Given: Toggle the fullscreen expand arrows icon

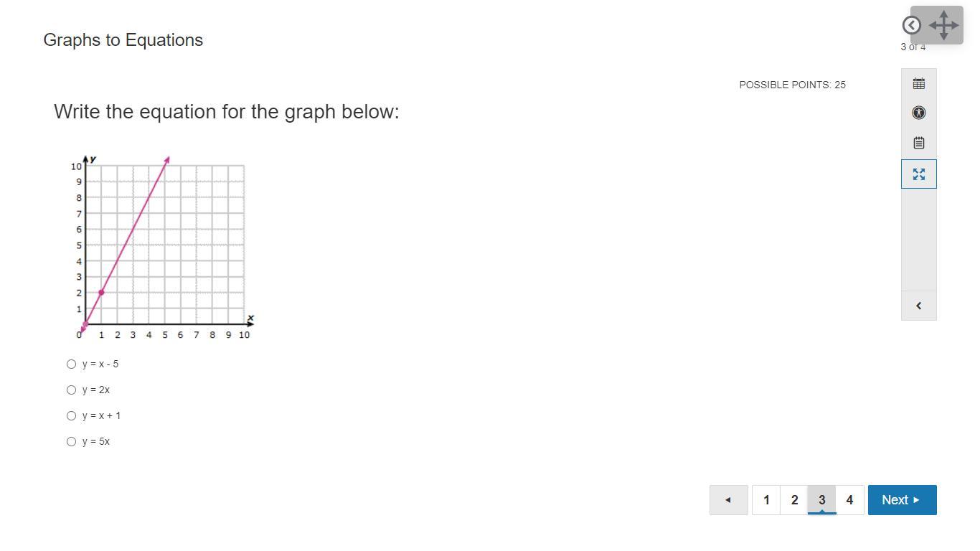Looking at the screenshot, I should tap(918, 174).
